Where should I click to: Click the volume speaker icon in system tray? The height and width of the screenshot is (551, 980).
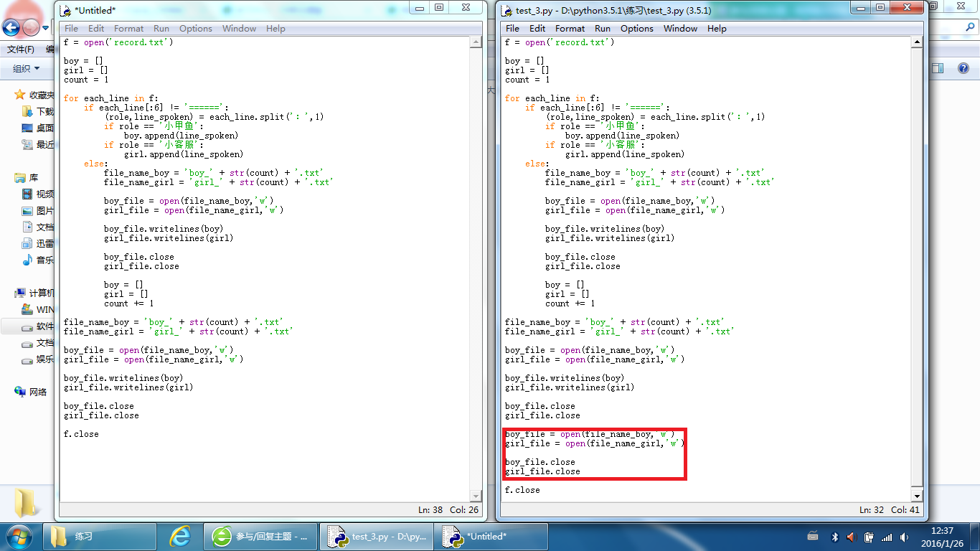[x=852, y=537]
